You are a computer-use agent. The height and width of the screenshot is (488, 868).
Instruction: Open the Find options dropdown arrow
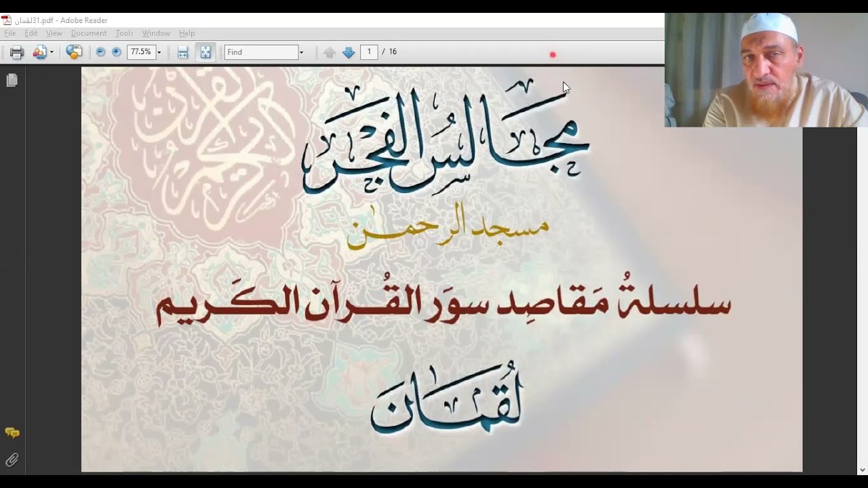point(302,52)
